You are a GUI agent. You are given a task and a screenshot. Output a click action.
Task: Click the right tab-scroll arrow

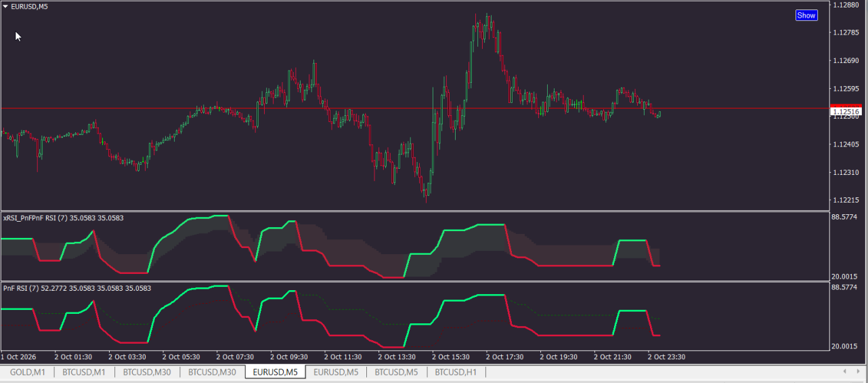(857, 371)
